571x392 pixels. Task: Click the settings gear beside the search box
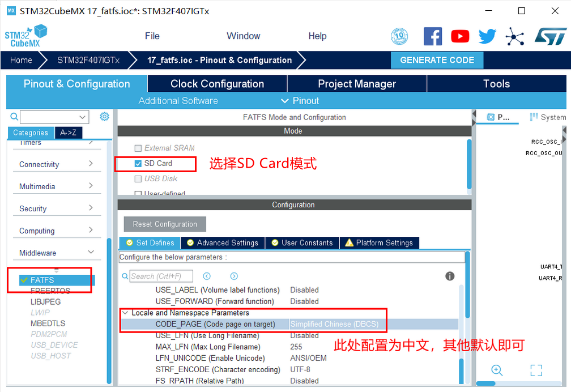point(104,117)
